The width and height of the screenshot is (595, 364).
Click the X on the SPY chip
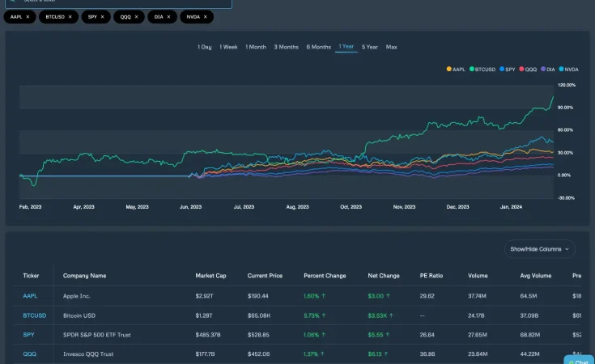[x=103, y=16]
